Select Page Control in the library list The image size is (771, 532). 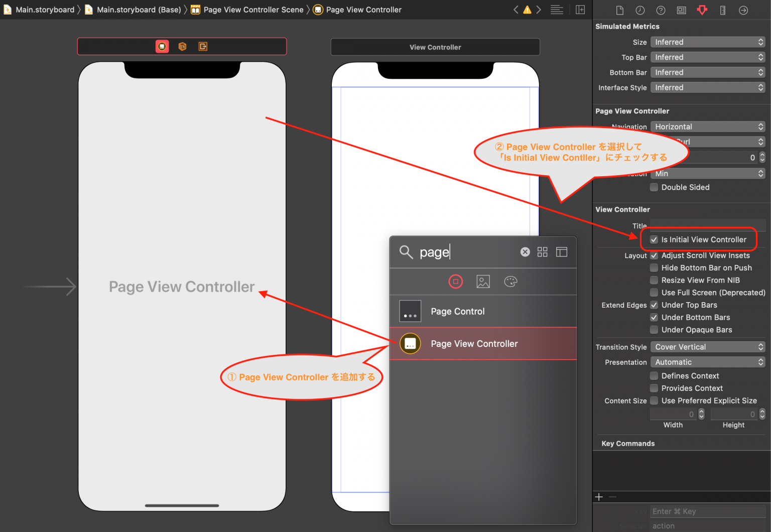click(x=457, y=311)
